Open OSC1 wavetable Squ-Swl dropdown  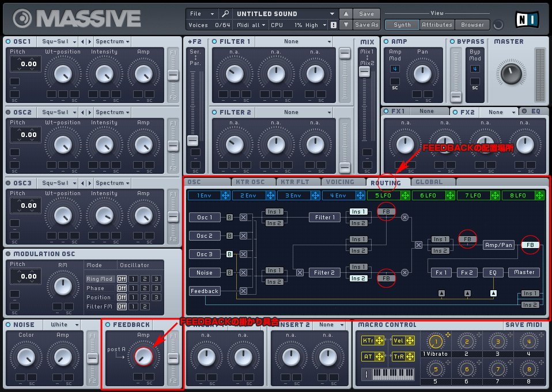tap(58, 41)
